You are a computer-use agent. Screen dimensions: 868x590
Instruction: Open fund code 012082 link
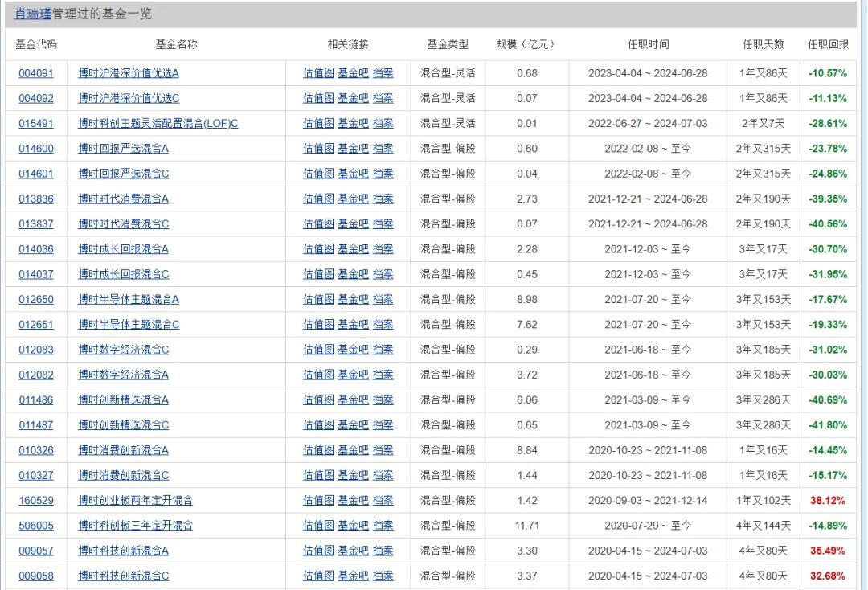tap(36, 375)
